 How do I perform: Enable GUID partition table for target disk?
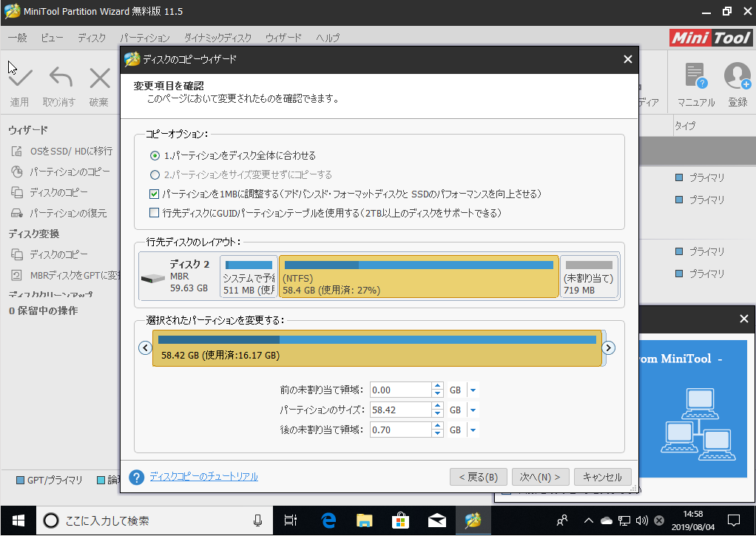(155, 214)
